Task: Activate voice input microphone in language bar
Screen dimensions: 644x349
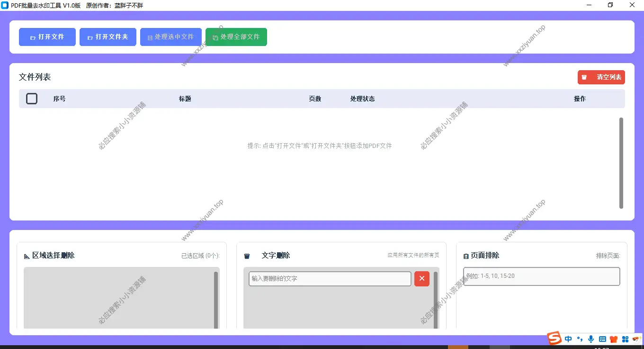Action: point(590,339)
